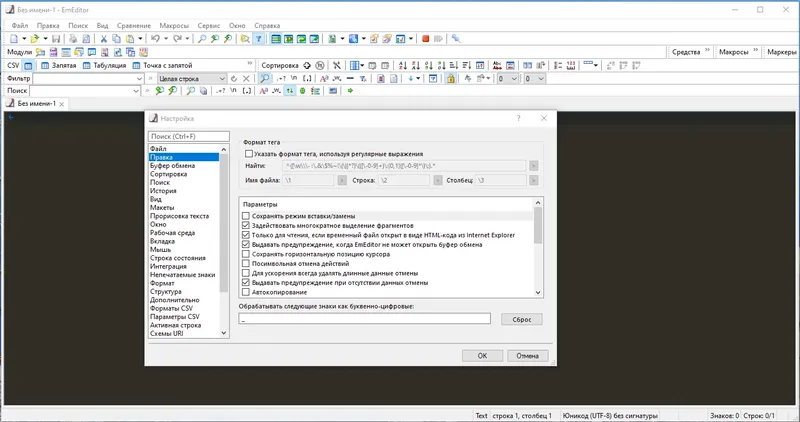
Task: Click the CSV table mode icon next to CSV
Action: tap(28, 66)
